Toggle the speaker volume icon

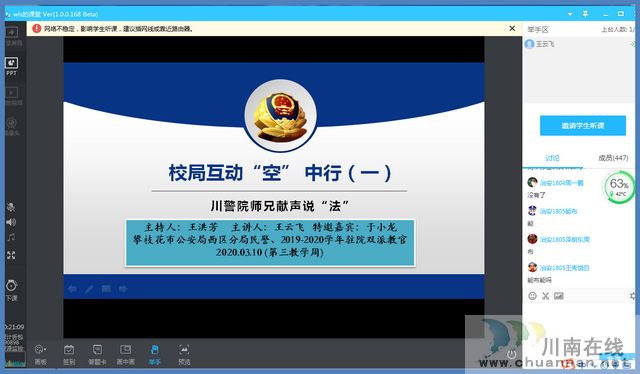click(11, 222)
